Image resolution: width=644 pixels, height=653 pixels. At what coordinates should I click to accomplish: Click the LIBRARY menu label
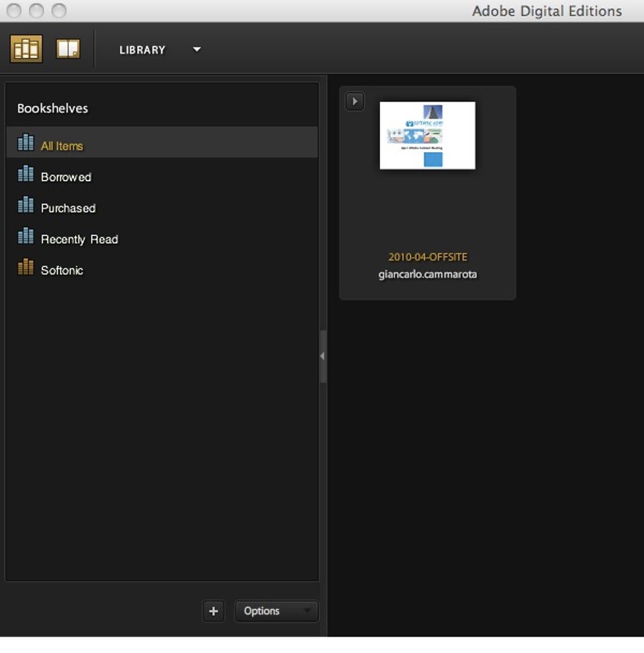tap(142, 50)
